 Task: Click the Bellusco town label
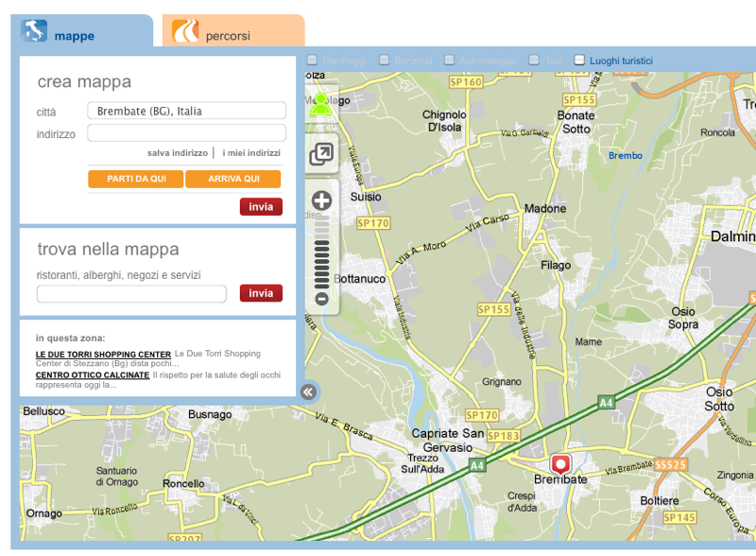[x=43, y=411]
